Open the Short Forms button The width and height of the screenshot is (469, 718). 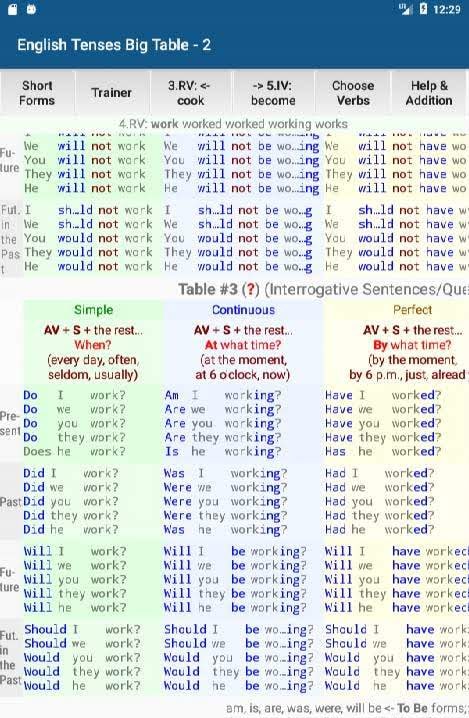click(x=37, y=93)
